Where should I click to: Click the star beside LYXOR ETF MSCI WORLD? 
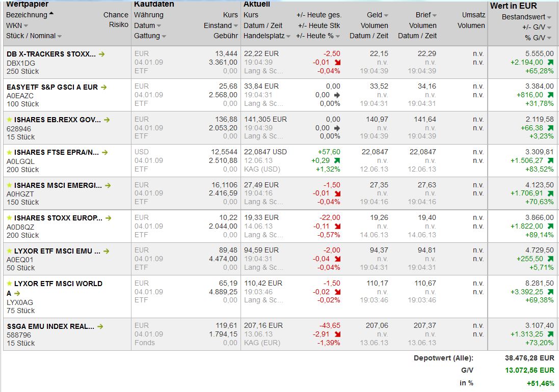coord(9,284)
